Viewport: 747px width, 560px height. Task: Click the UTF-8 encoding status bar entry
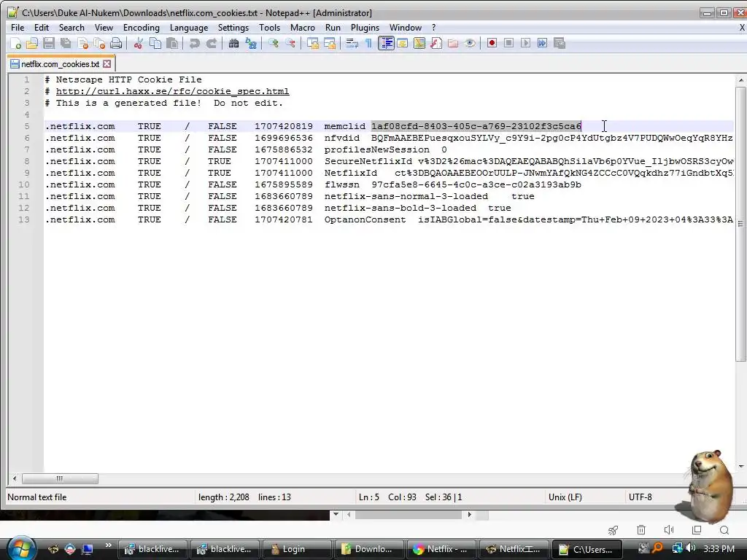tap(640, 497)
